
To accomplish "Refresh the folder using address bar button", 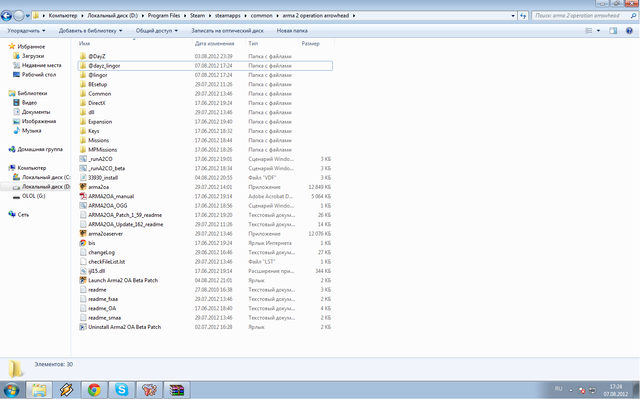I will 523,16.
